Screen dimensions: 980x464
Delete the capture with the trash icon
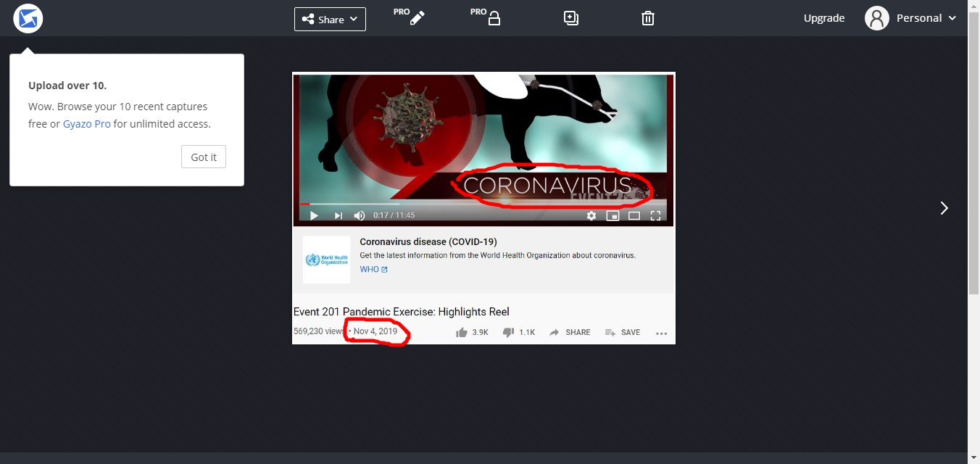(648, 18)
